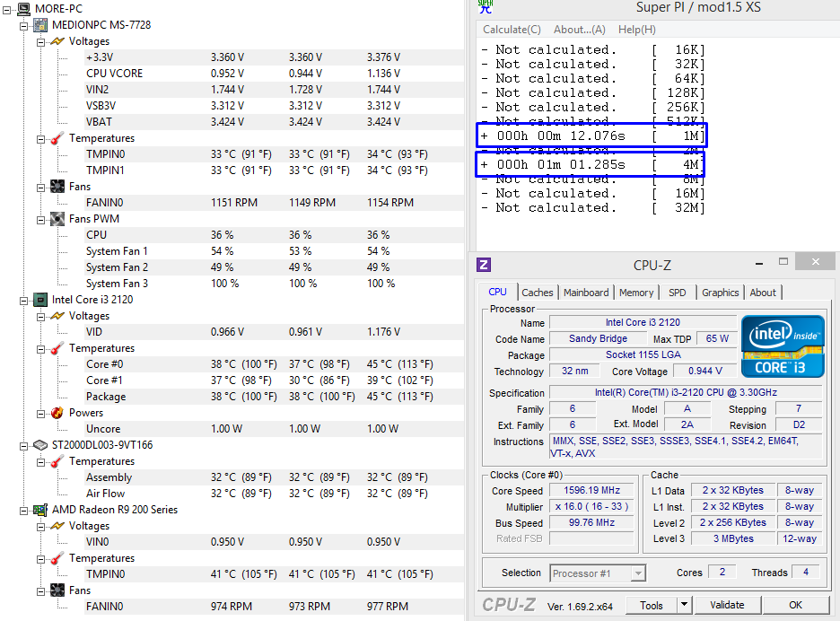Switch to the Memory tab in CPU-Z
Screen dimensions: 840x621
[x=636, y=293]
